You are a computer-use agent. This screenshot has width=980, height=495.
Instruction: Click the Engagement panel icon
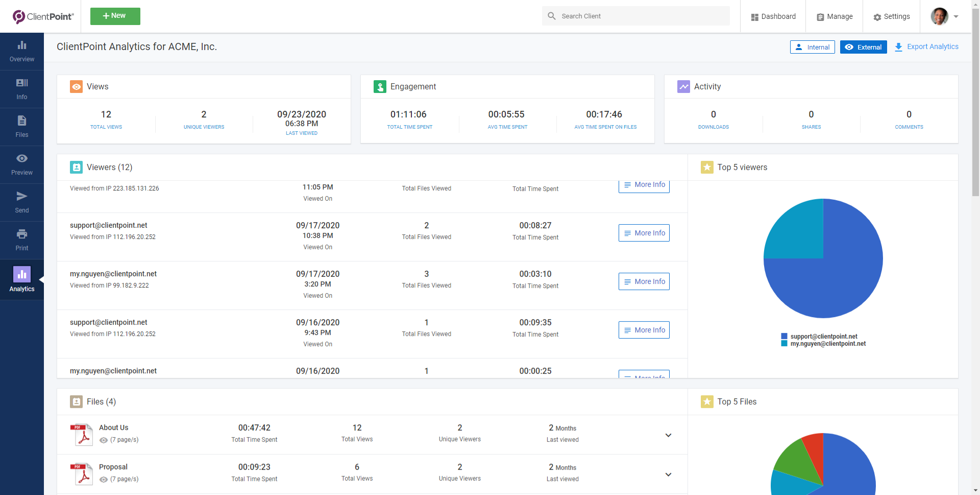(x=380, y=87)
